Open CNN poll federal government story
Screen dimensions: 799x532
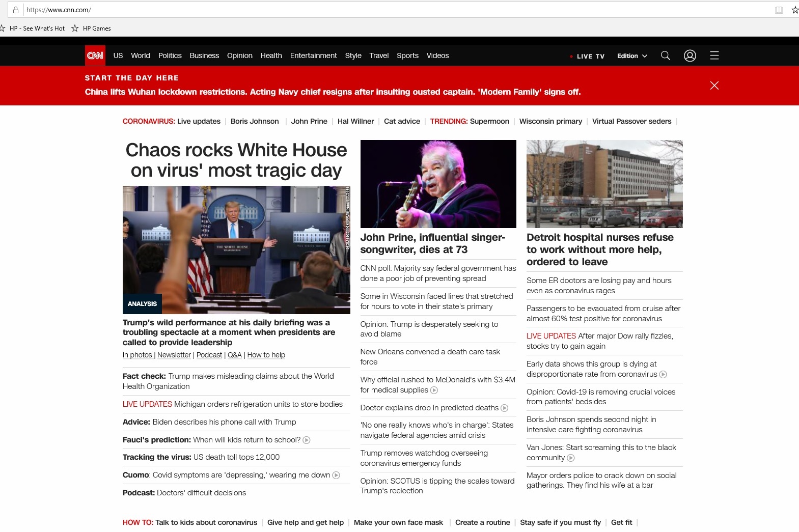click(438, 273)
